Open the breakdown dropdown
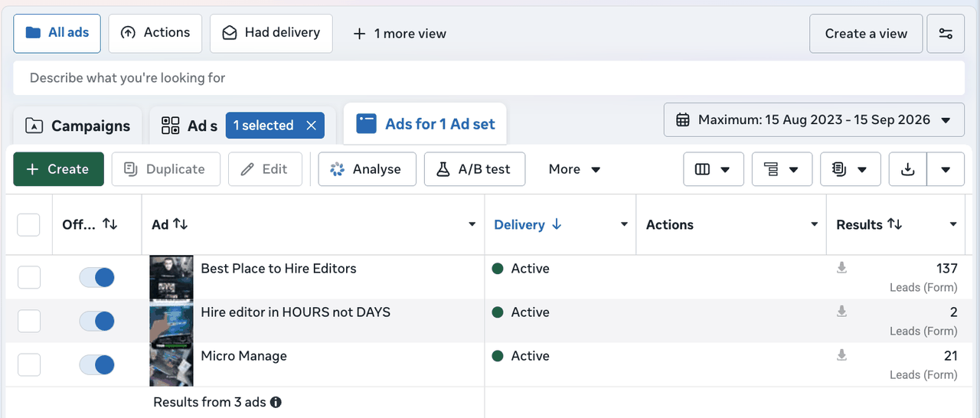980x418 pixels. (782, 169)
